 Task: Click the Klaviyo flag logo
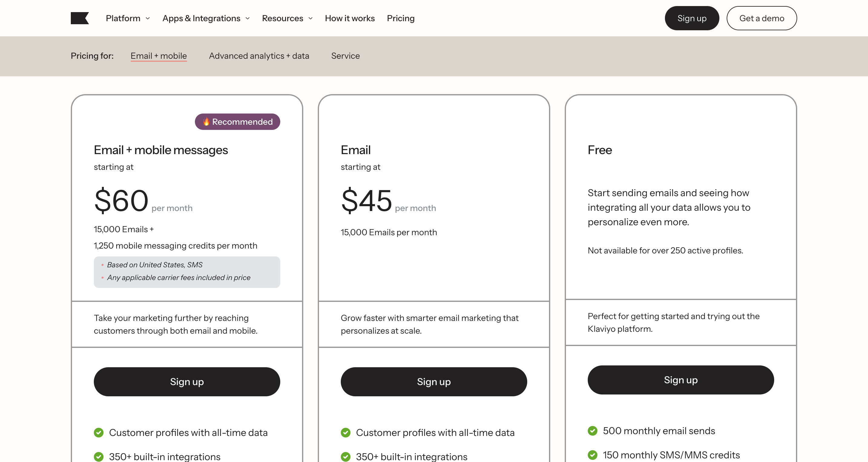pos(80,18)
